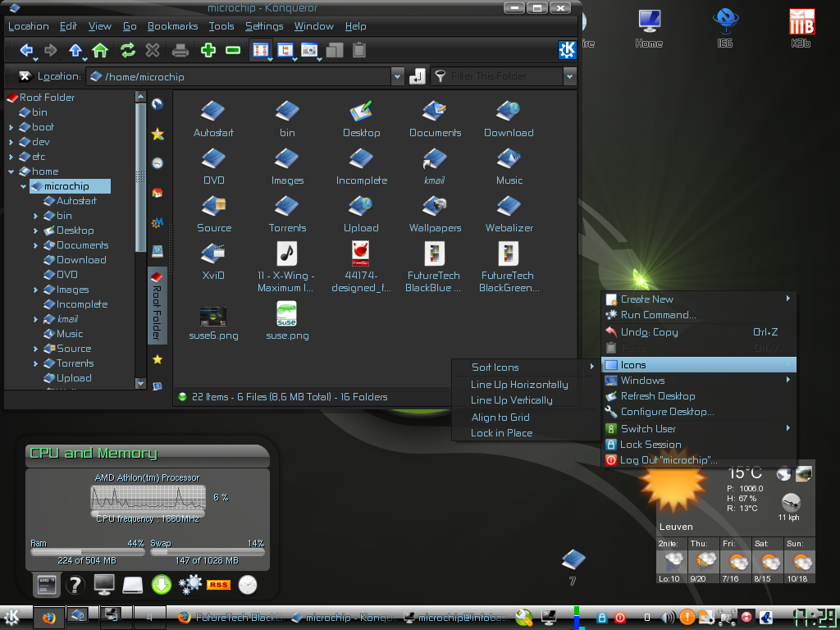Open the Tools menu

tap(221, 26)
